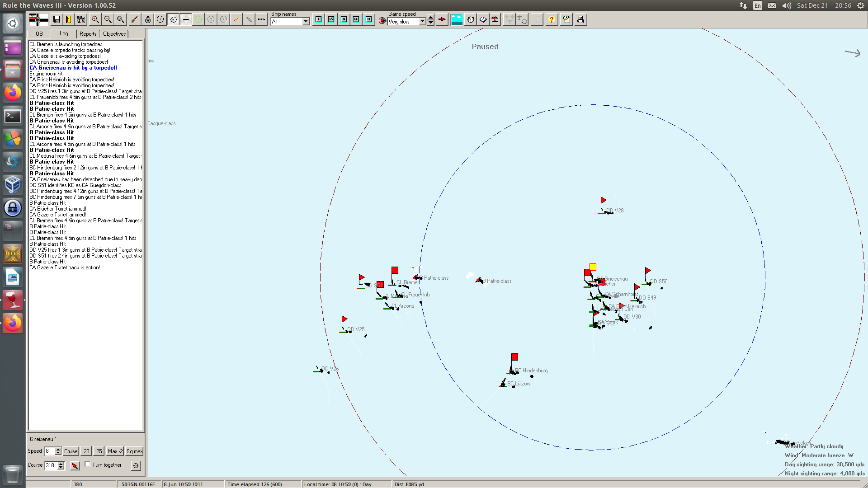Click the step-forward playback button
The width and height of the screenshot is (868, 488).
[344, 19]
